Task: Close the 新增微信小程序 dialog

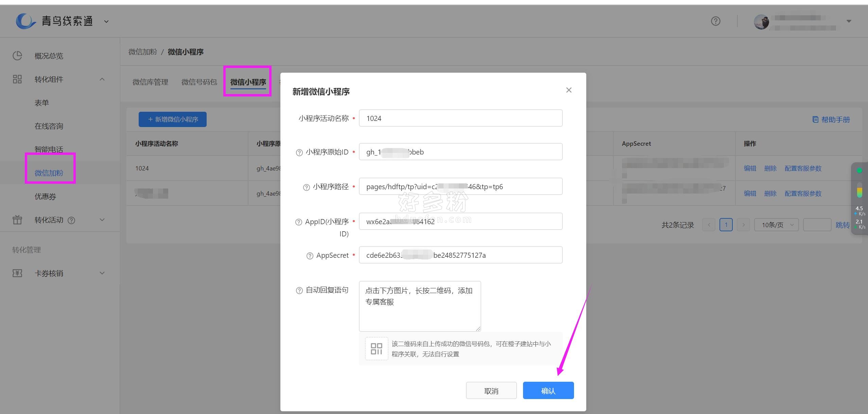Action: point(569,90)
